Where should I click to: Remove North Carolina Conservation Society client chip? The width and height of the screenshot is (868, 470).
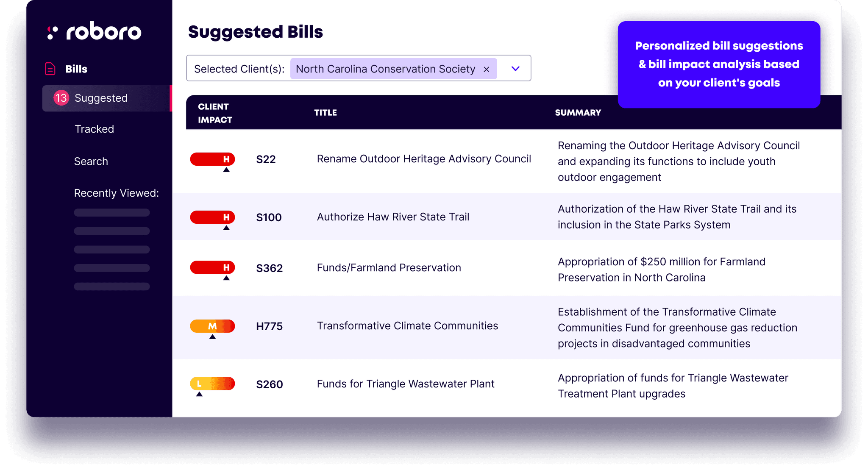[487, 69]
